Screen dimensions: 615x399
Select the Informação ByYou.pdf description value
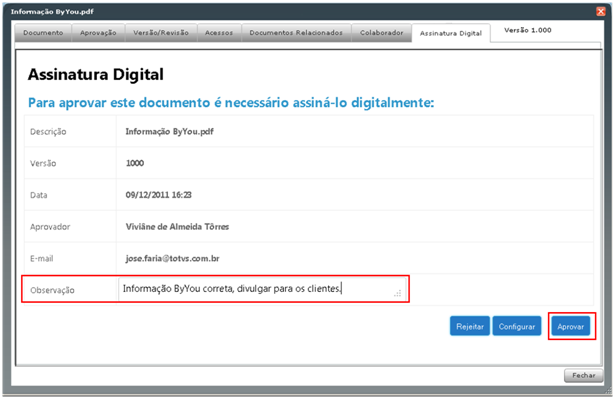point(169,131)
